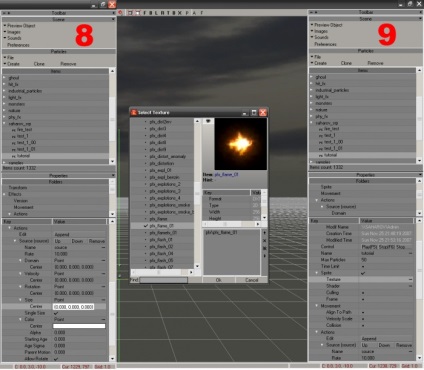
Task: Click the ellipsis button on left Velocity row
Action: pos(103,273)
